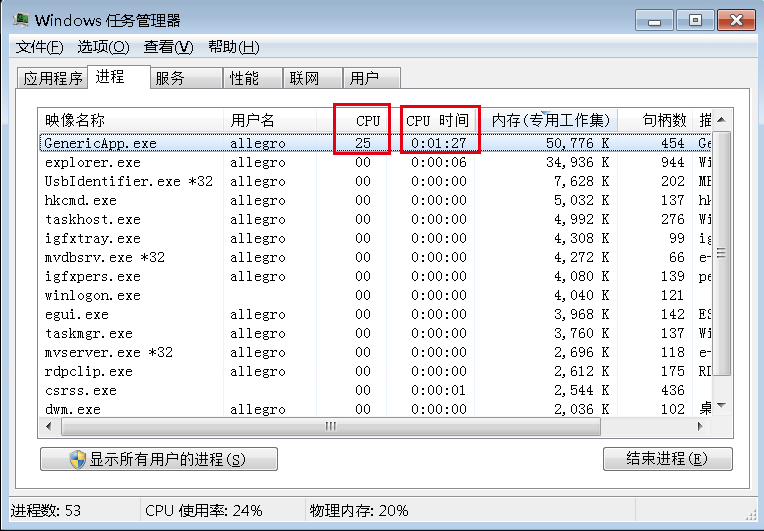Select the egui.exe process

tap(375, 314)
